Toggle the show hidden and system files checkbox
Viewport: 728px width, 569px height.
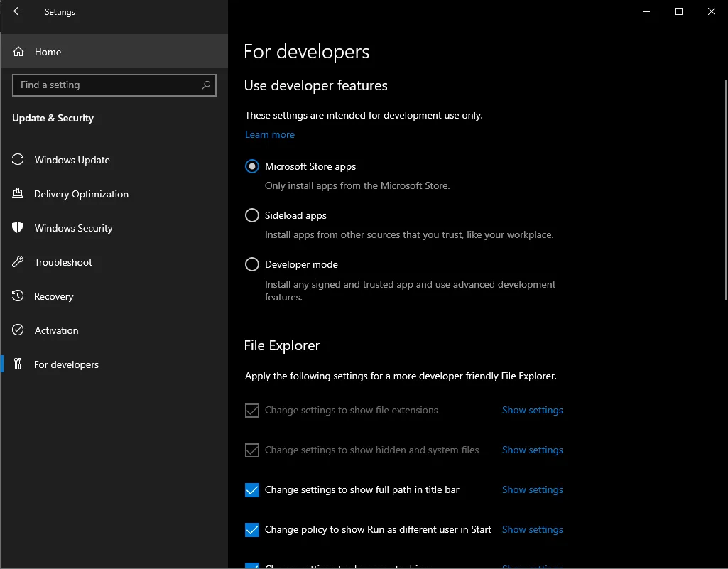point(252,450)
